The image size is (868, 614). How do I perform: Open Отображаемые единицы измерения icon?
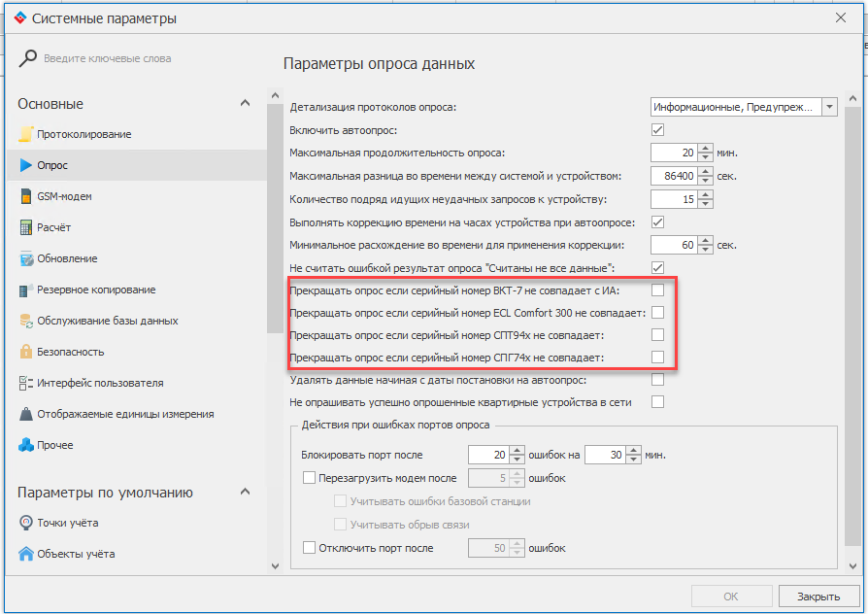pos(26,414)
